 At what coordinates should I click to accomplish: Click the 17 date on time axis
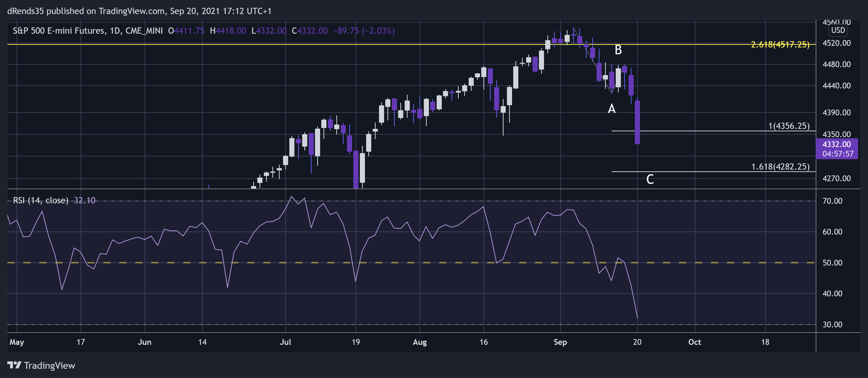(80, 342)
